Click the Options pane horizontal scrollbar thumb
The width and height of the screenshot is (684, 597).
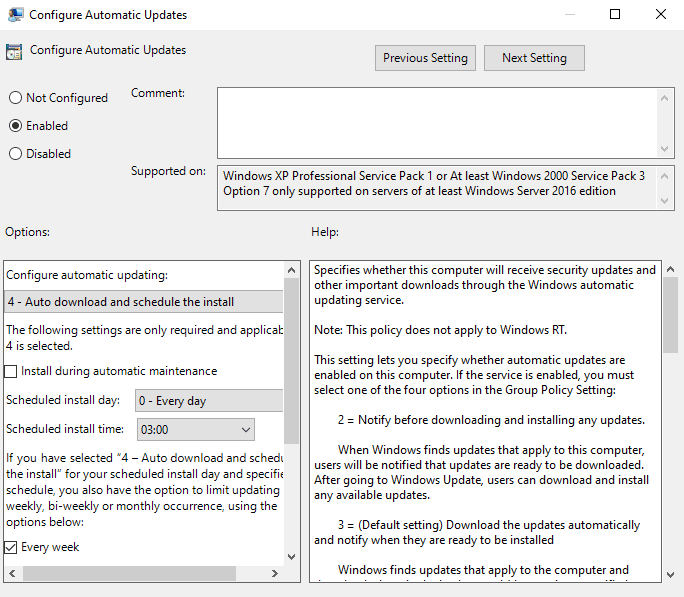(130, 573)
